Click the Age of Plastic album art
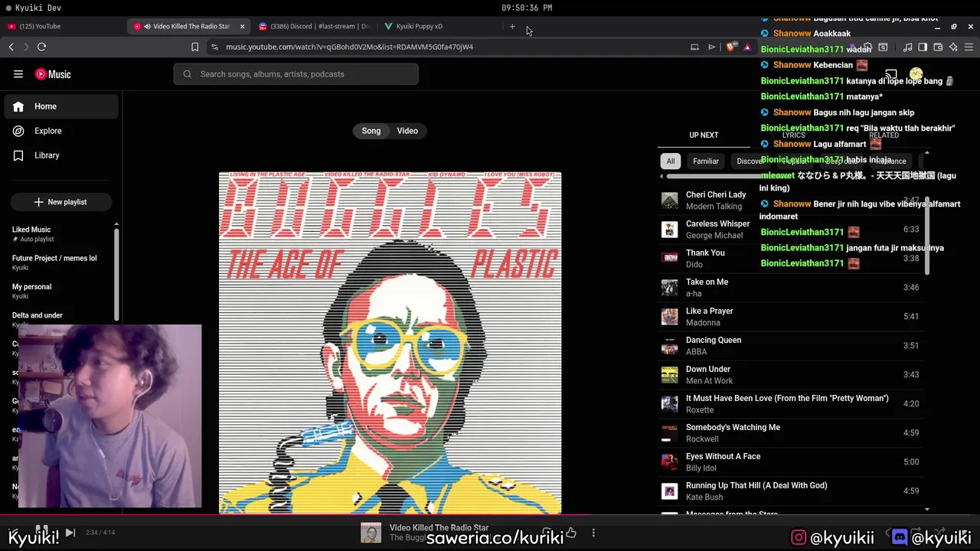The height and width of the screenshot is (551, 980). point(390,343)
